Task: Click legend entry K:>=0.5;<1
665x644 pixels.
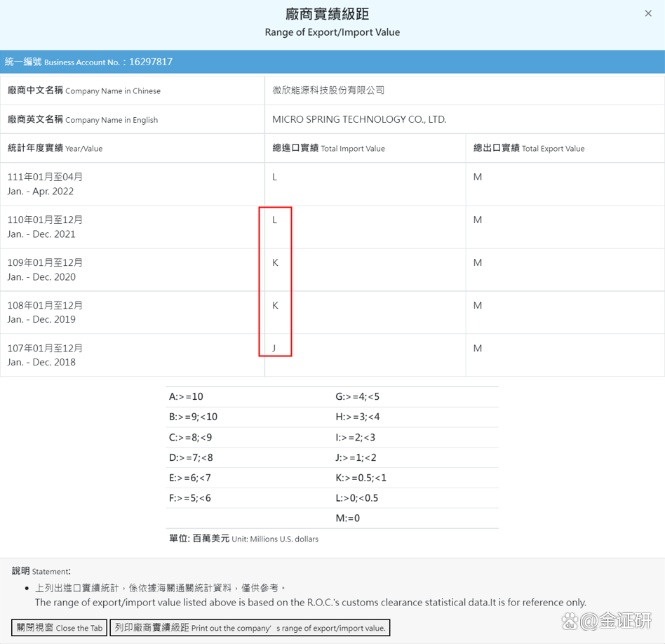Action: tap(361, 478)
